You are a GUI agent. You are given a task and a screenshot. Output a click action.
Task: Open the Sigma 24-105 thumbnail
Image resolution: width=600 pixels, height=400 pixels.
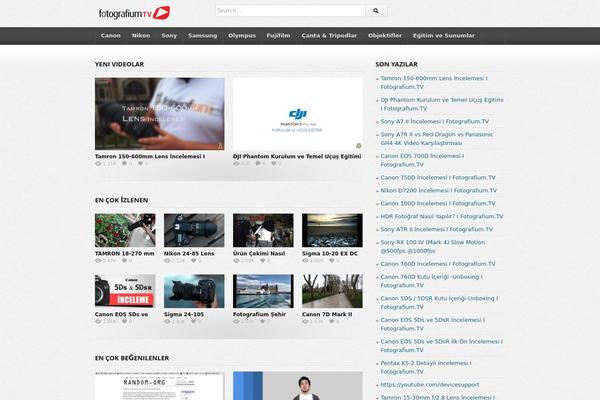point(194,291)
